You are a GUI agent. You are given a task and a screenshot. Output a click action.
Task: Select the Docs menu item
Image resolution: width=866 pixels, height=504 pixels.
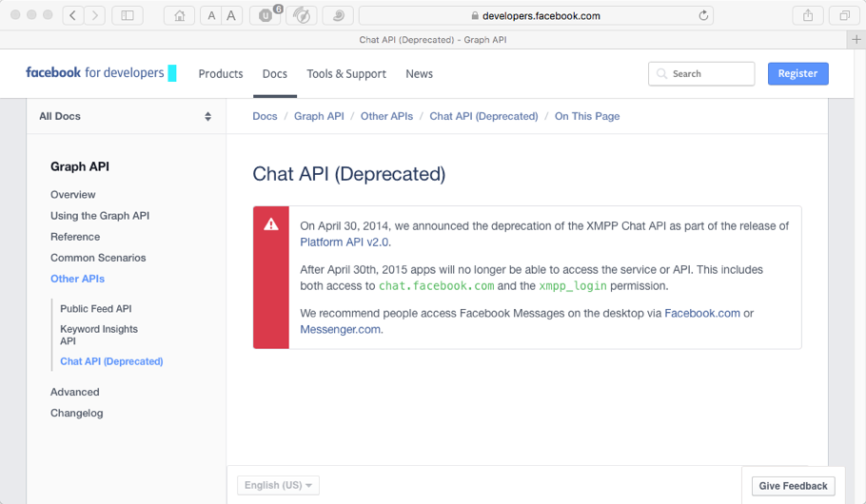[274, 74]
